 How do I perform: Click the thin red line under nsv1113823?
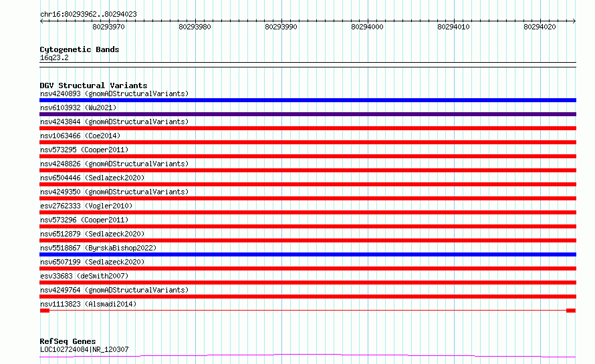click(x=308, y=311)
